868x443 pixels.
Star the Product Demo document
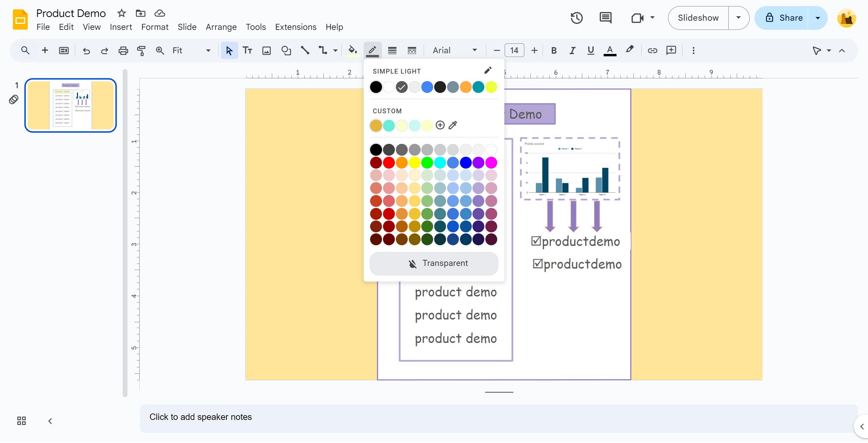122,13
